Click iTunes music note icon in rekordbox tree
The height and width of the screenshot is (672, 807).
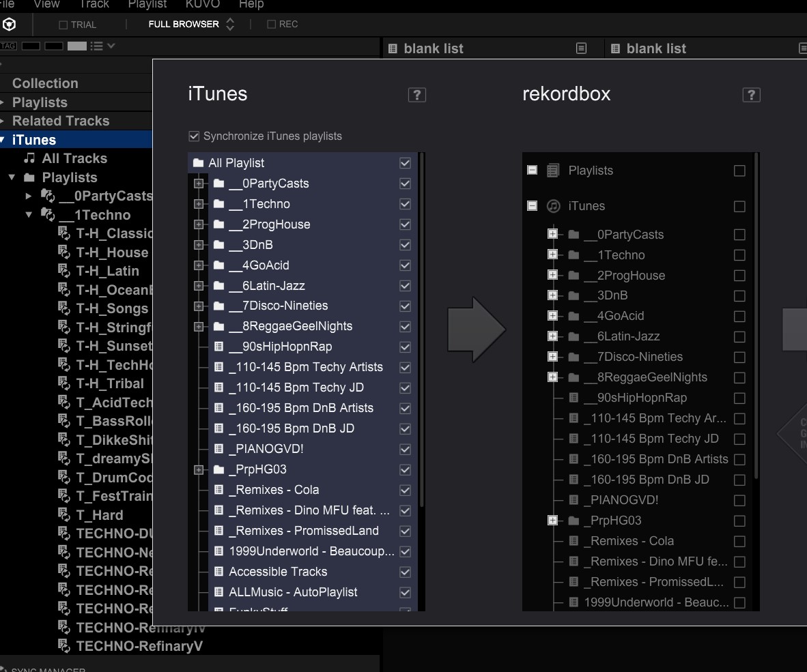coord(553,206)
